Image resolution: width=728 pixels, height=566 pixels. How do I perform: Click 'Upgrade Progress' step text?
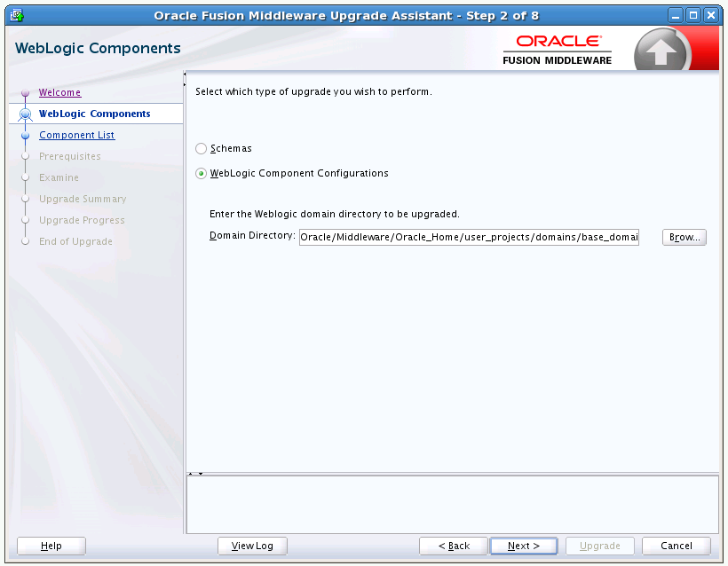click(x=82, y=220)
